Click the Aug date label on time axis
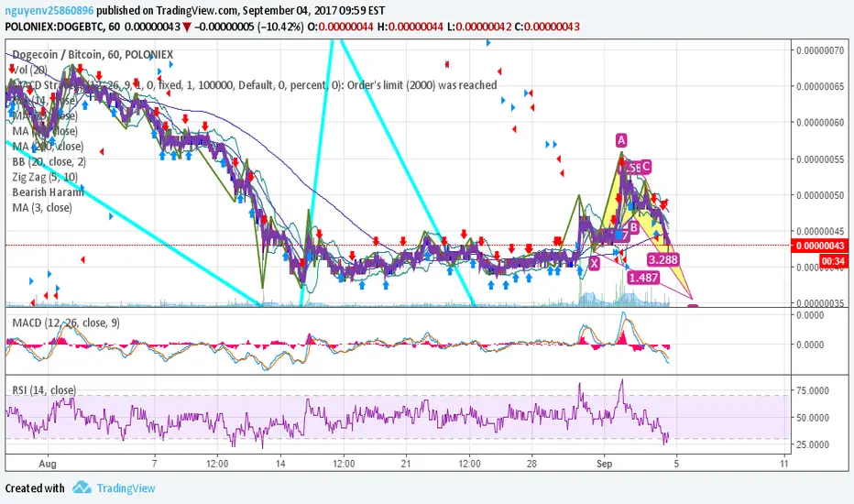The height and width of the screenshot is (504, 854). point(48,464)
